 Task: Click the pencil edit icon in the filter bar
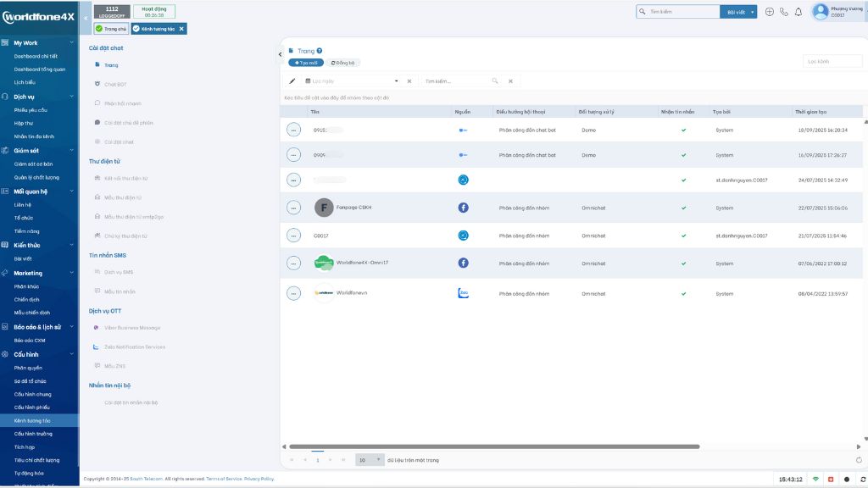[292, 80]
